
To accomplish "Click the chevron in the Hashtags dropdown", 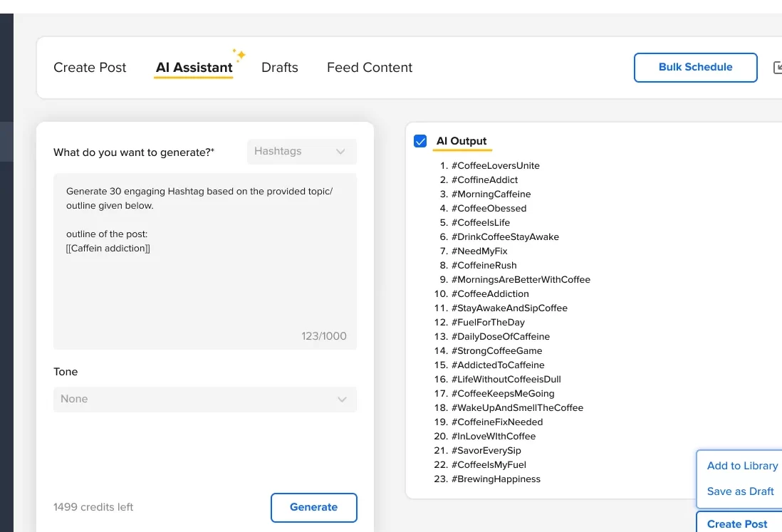I will tap(340, 151).
